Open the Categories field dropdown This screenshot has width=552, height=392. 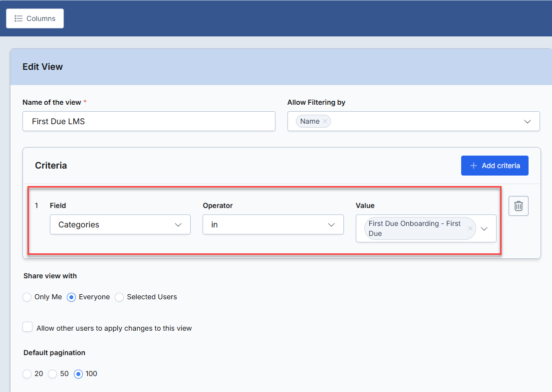coord(120,224)
